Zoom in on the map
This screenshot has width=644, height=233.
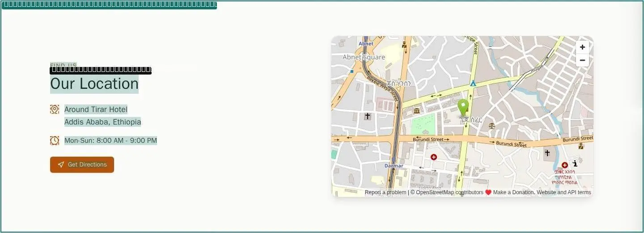tap(582, 47)
